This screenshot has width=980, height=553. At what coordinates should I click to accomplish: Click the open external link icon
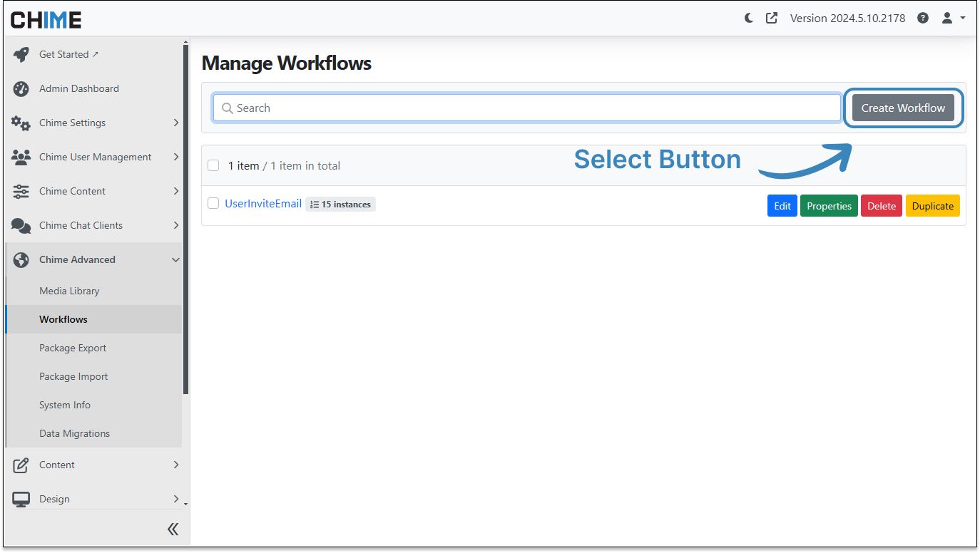tap(772, 19)
